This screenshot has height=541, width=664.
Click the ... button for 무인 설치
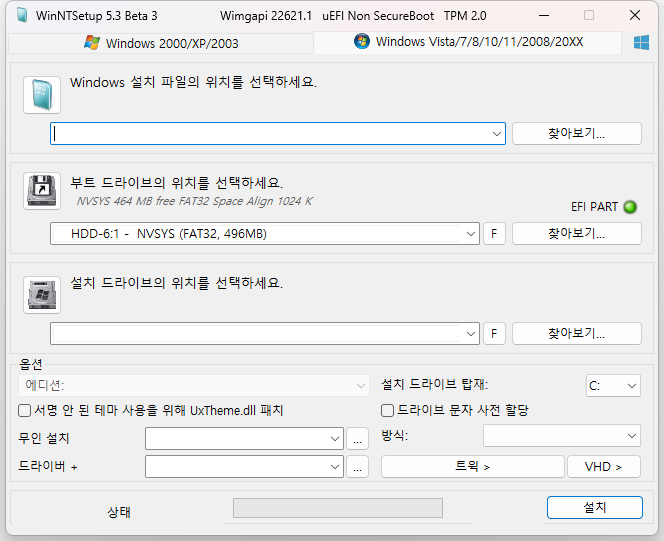[357, 439]
